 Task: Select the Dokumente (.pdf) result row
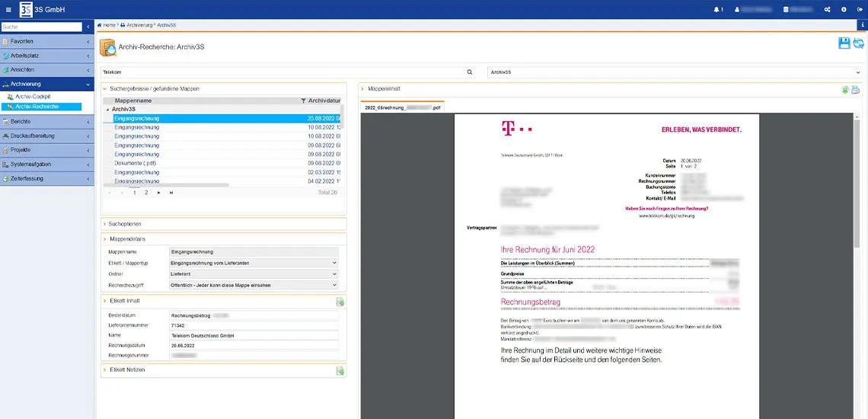pos(136,164)
